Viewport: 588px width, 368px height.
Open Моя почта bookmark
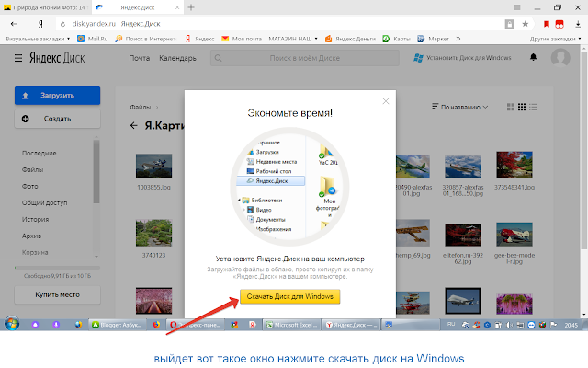point(242,39)
